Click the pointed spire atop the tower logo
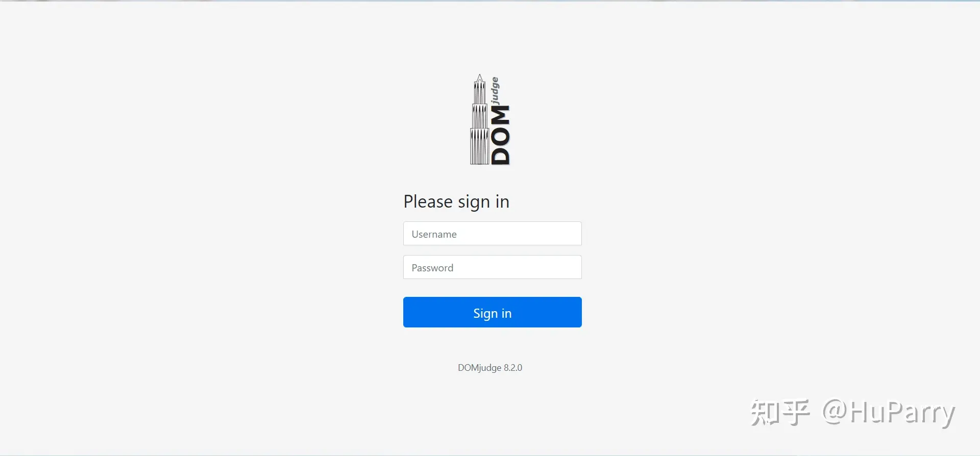The width and height of the screenshot is (980, 456). [479, 79]
